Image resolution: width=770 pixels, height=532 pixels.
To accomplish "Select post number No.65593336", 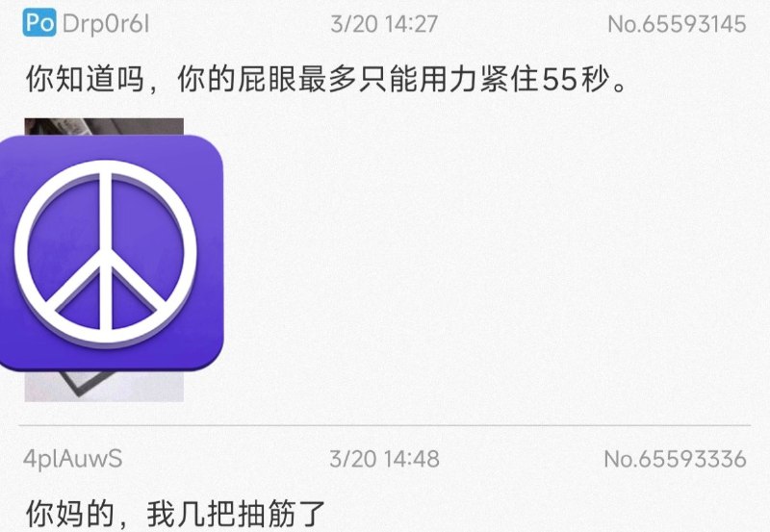I will (x=675, y=459).
